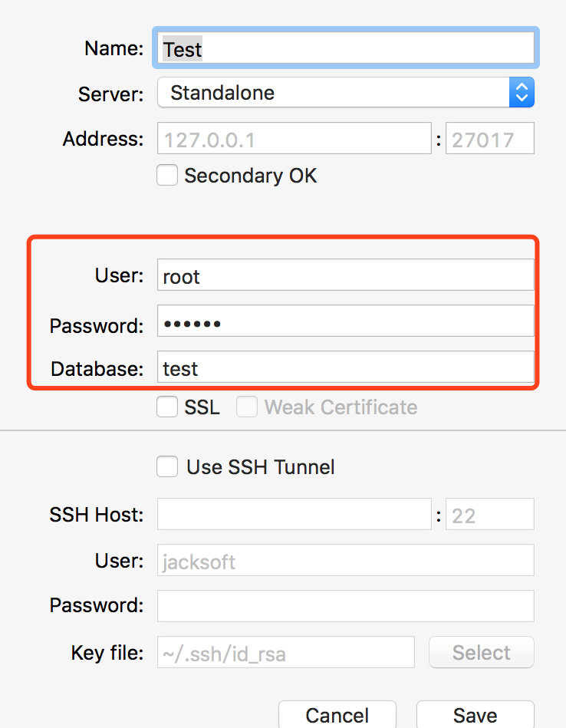Image resolution: width=566 pixels, height=728 pixels.
Task: Check the Weak Certificate option
Action: tap(247, 407)
